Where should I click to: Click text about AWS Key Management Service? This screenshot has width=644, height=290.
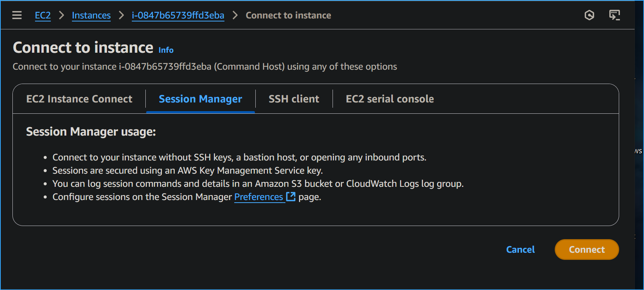(188, 171)
